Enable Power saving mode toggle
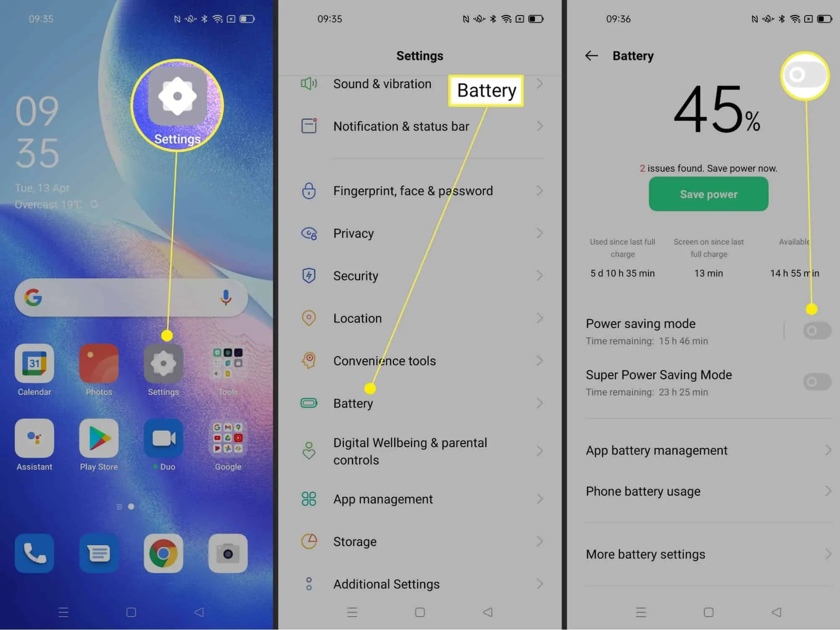The height and width of the screenshot is (630, 840). pos(816,330)
